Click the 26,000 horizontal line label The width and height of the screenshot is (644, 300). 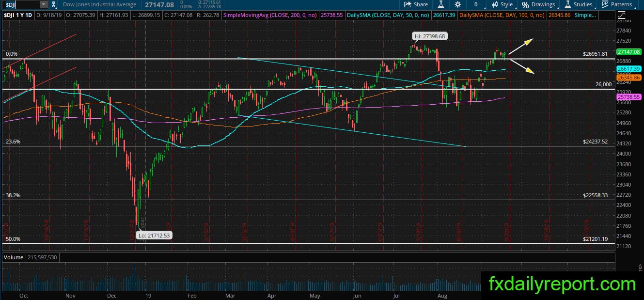pos(603,84)
